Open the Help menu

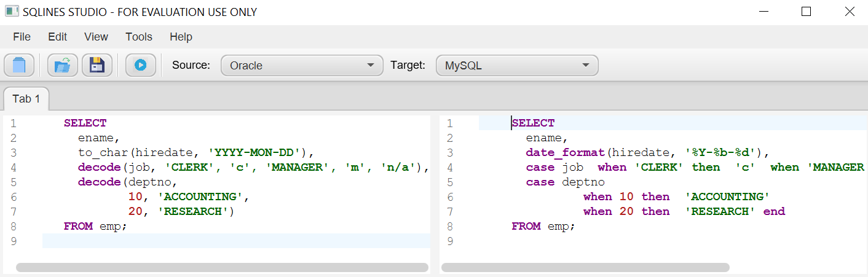pos(181,37)
